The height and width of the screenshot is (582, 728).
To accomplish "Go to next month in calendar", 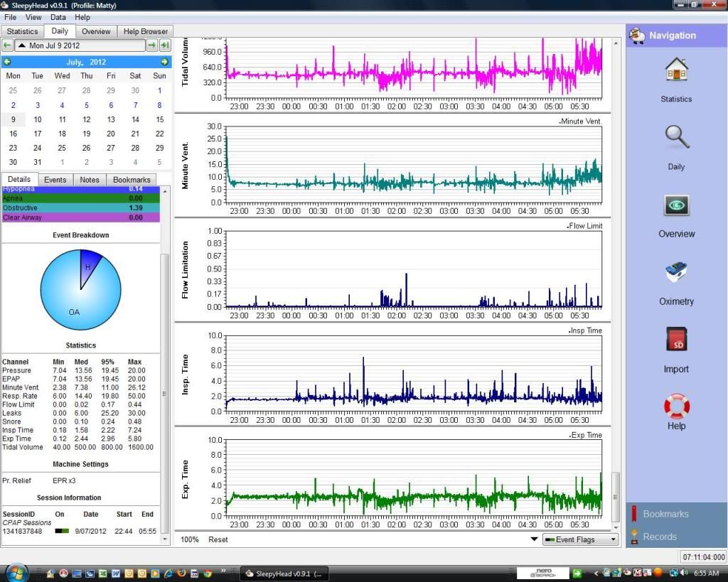I will coord(164,62).
